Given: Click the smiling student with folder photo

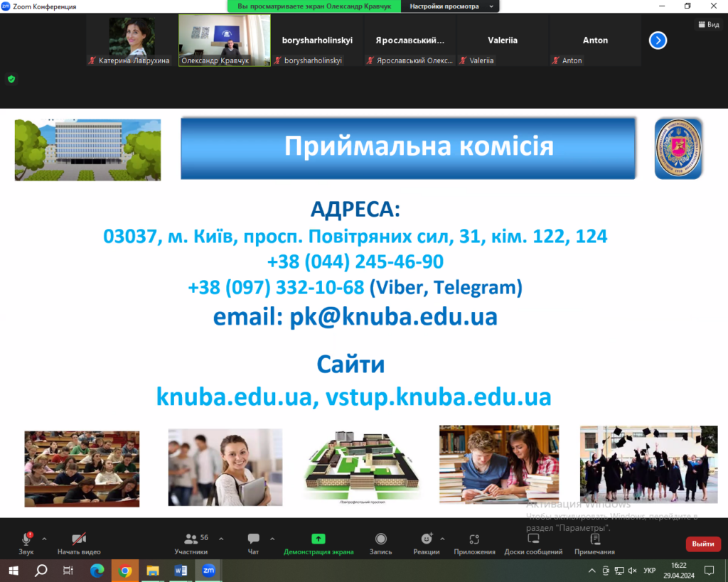Looking at the screenshot, I should pos(225,468).
